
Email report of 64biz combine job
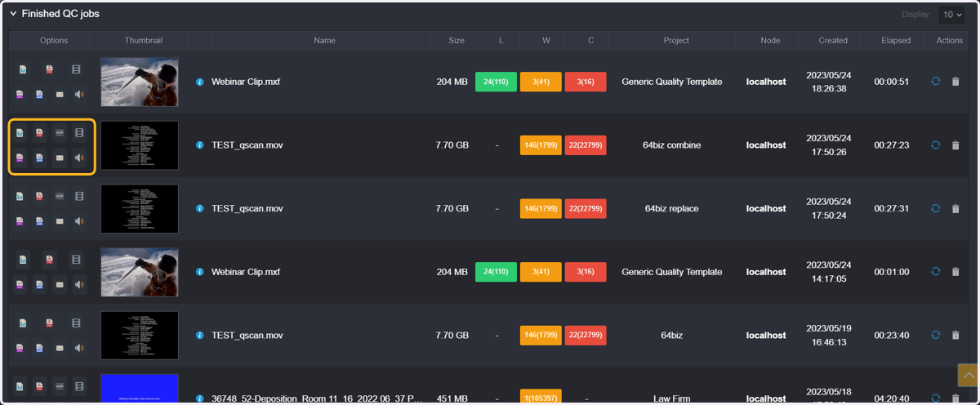coord(60,158)
